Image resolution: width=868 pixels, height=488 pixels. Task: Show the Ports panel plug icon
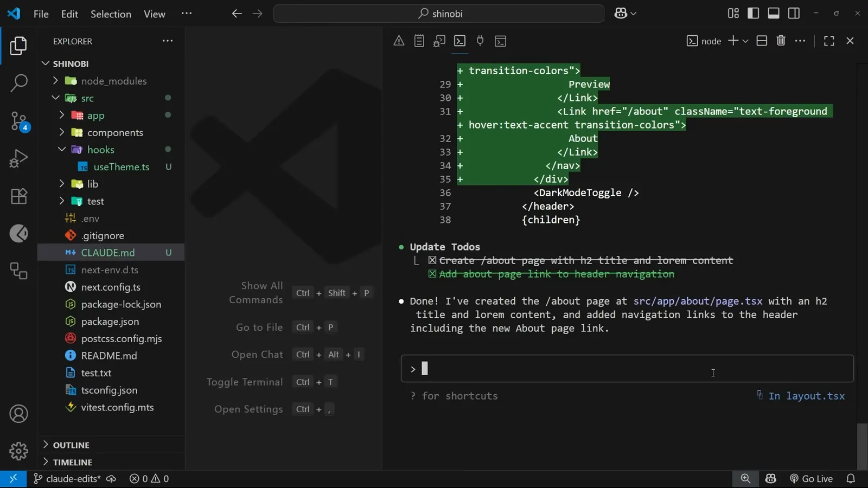[480, 41]
